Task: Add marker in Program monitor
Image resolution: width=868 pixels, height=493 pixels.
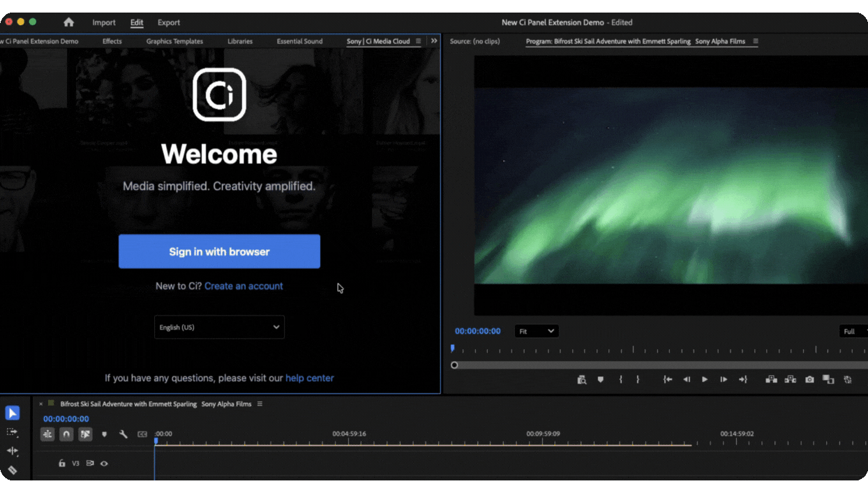Action: (x=600, y=380)
